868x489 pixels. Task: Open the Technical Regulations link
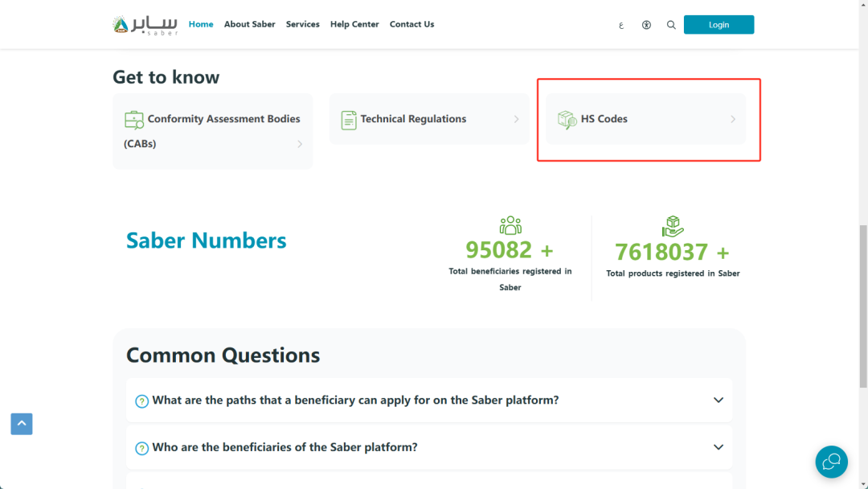(429, 119)
